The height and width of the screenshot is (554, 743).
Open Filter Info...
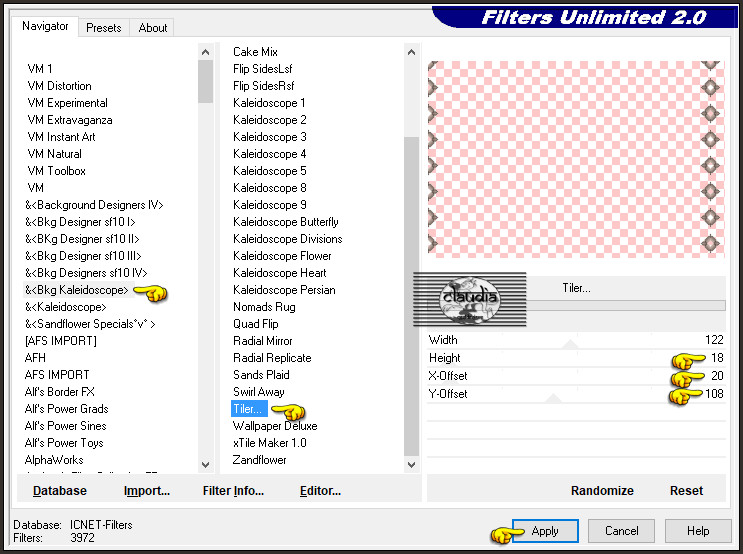(233, 490)
